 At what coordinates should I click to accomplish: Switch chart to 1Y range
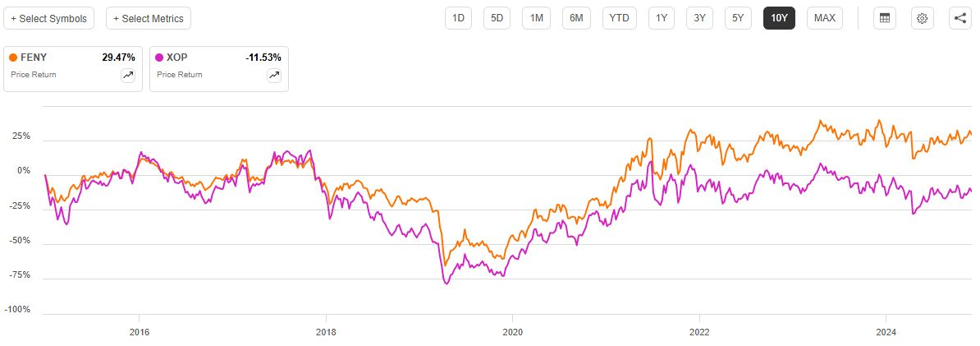(662, 18)
